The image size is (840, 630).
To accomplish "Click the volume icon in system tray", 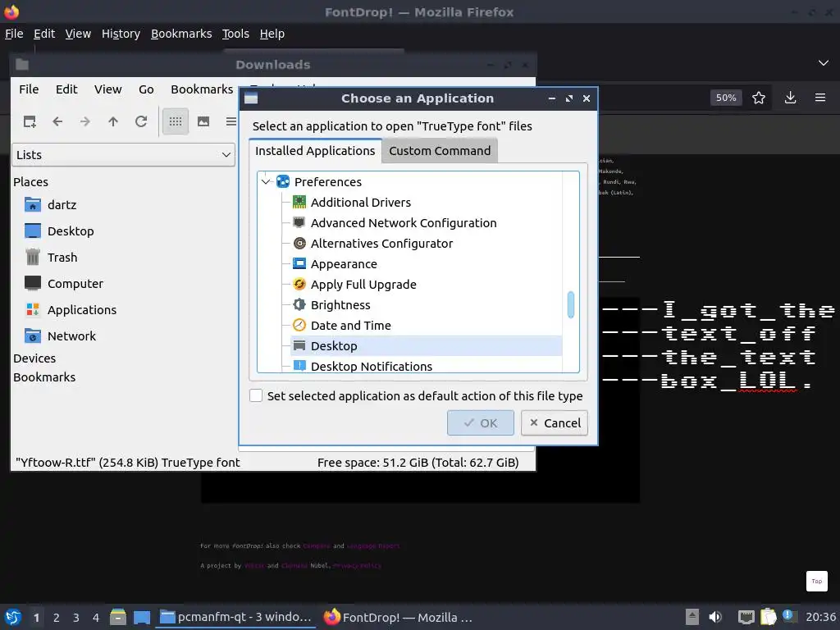I will [715, 617].
